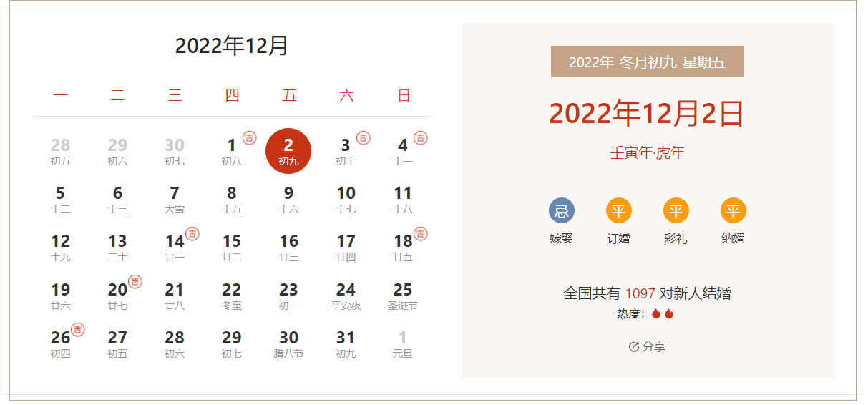Screen dimensions: 868x405
Task: Click the orange 平 icon above 订婚
Action: click(x=619, y=211)
